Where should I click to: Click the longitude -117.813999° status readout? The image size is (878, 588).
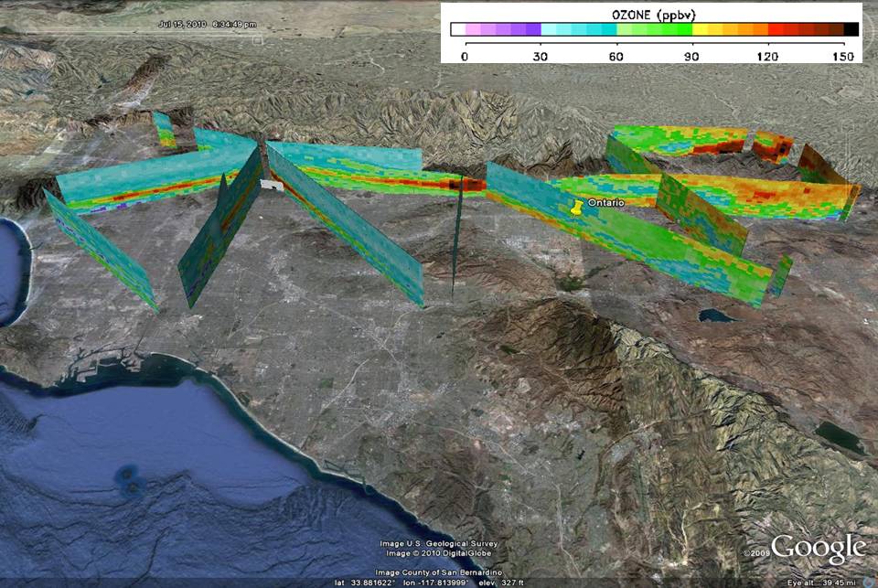(x=437, y=583)
